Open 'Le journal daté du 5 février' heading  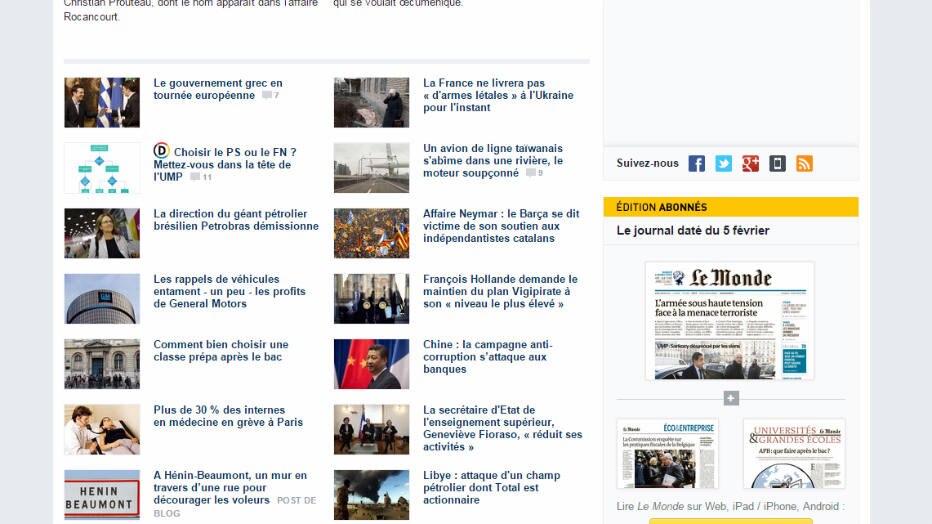(693, 231)
